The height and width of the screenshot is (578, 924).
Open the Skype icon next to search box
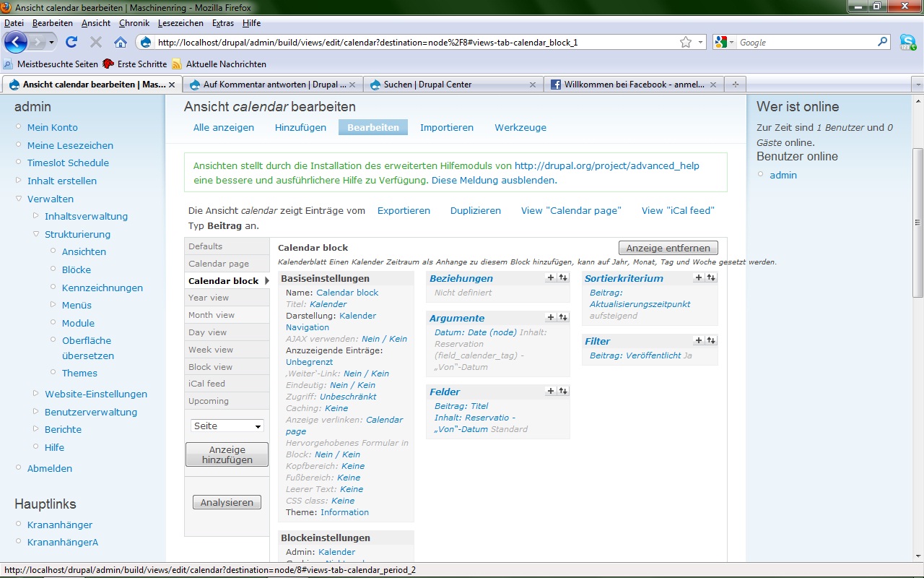click(907, 43)
